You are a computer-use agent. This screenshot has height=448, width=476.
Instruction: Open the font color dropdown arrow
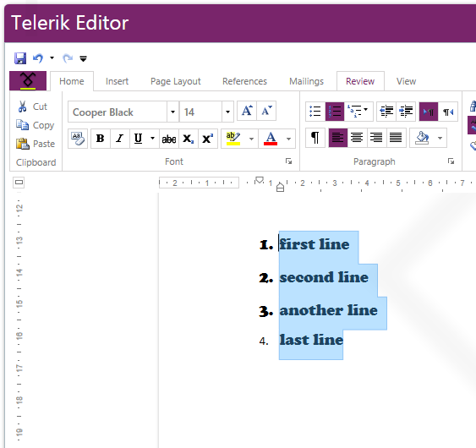(288, 139)
